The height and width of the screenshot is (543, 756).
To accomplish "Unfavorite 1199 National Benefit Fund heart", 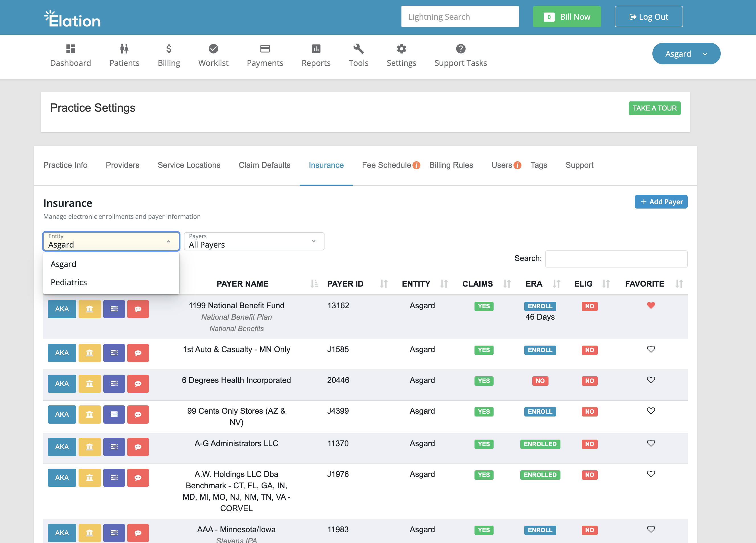I will tap(651, 305).
